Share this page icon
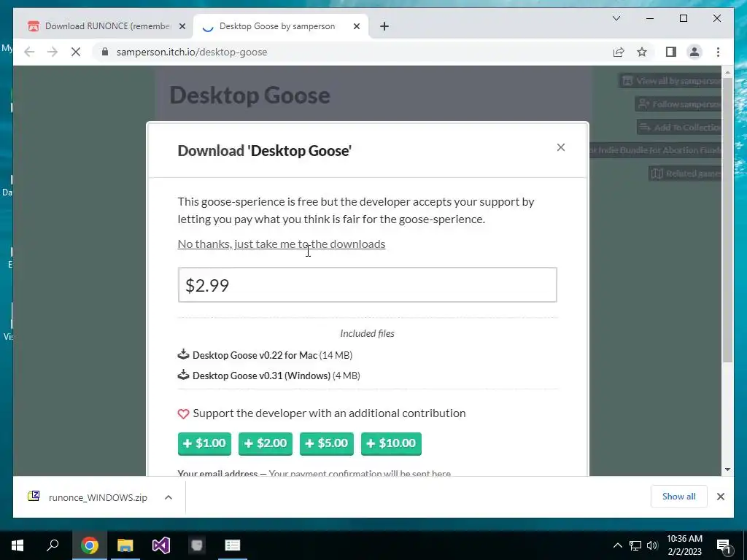Image resolution: width=747 pixels, height=560 pixels. [619, 52]
